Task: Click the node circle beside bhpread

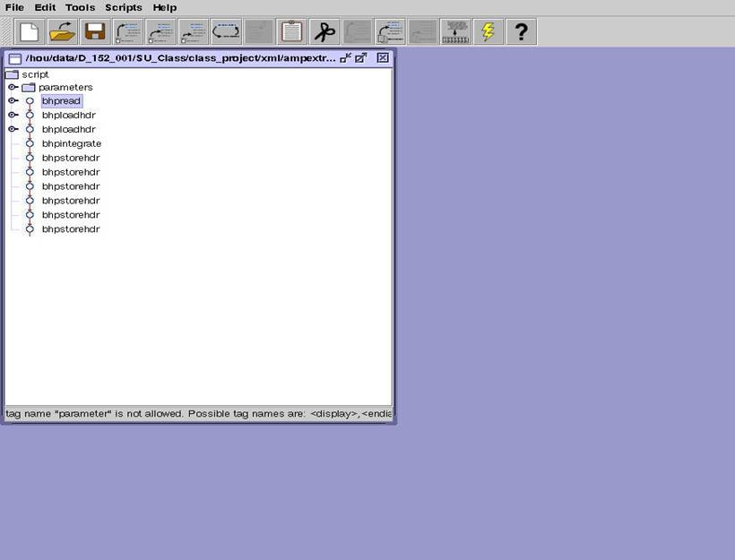Action: (30, 100)
